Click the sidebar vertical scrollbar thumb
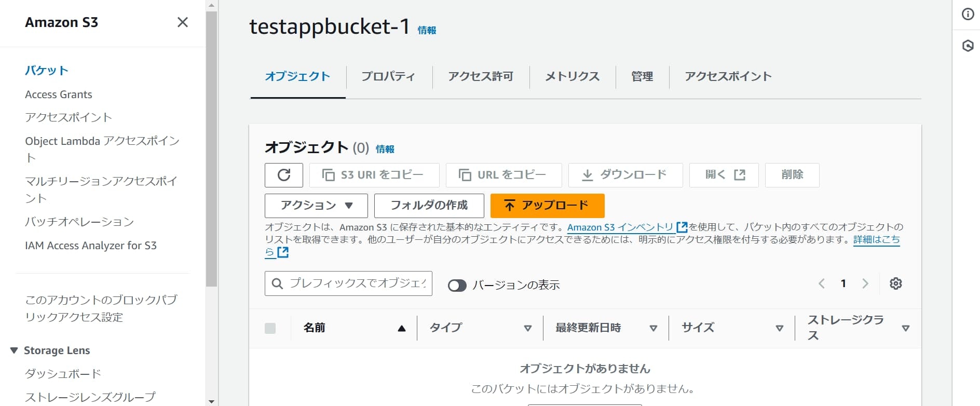The width and height of the screenshot is (980, 406). [x=211, y=149]
